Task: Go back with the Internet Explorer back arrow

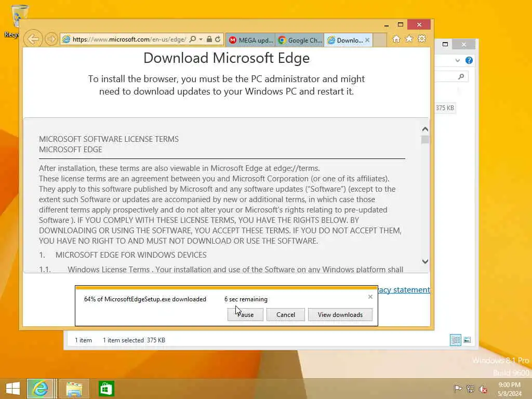Action: pos(33,39)
